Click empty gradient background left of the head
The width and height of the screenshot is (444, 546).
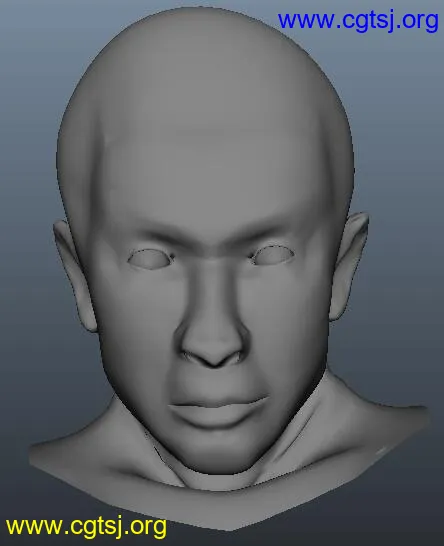pos(28,174)
